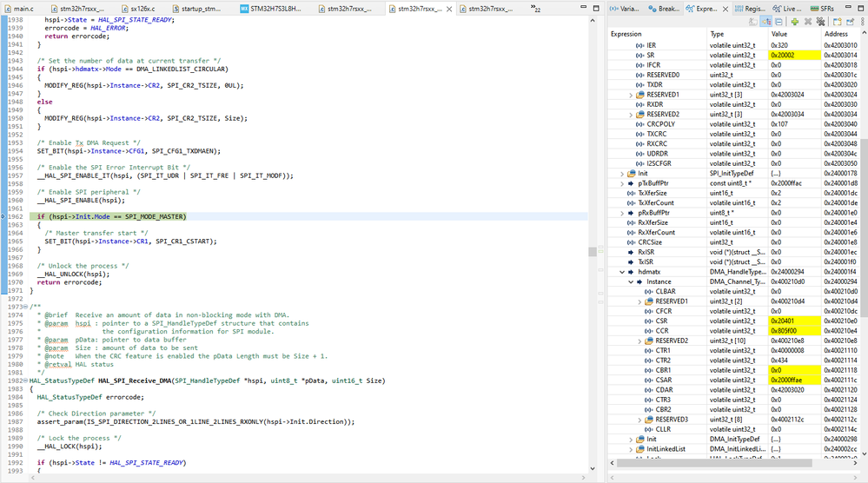Switch to the main.c editor tab
Viewport: 868px width, 483px height.
click(23, 8)
